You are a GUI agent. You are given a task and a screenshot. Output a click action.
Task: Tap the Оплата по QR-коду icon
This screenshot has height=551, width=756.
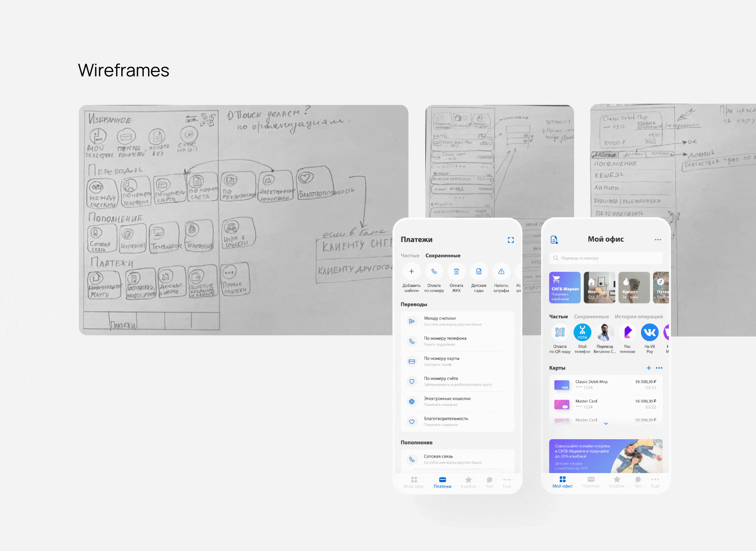coord(560,333)
